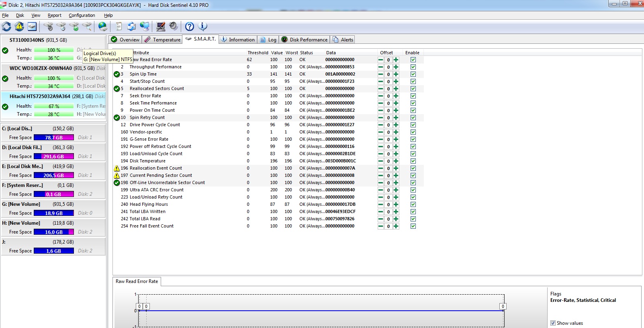Screen dimensions: 644x328
Task: Switch to the Overview tab
Action: 125,40
